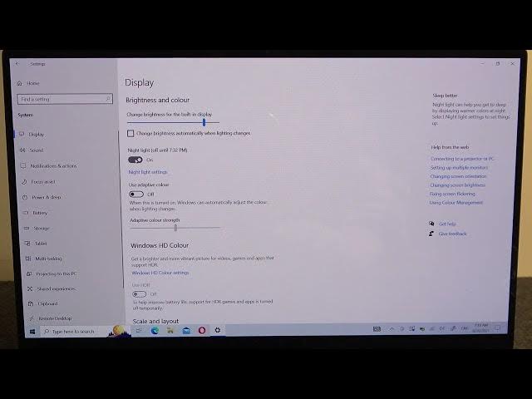Enable the Use adaptive colour toggle

[136, 195]
